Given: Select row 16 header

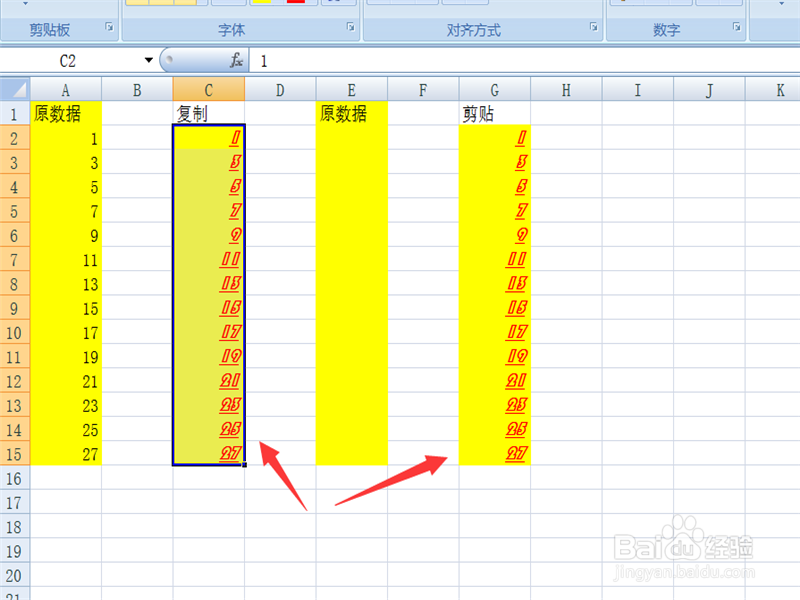Looking at the screenshot, I should 15,478.
